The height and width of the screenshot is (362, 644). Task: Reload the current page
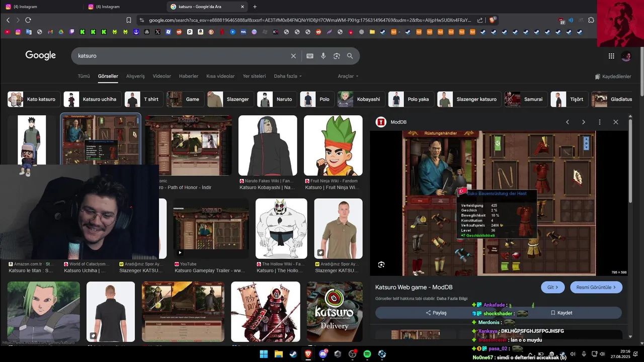(28, 20)
